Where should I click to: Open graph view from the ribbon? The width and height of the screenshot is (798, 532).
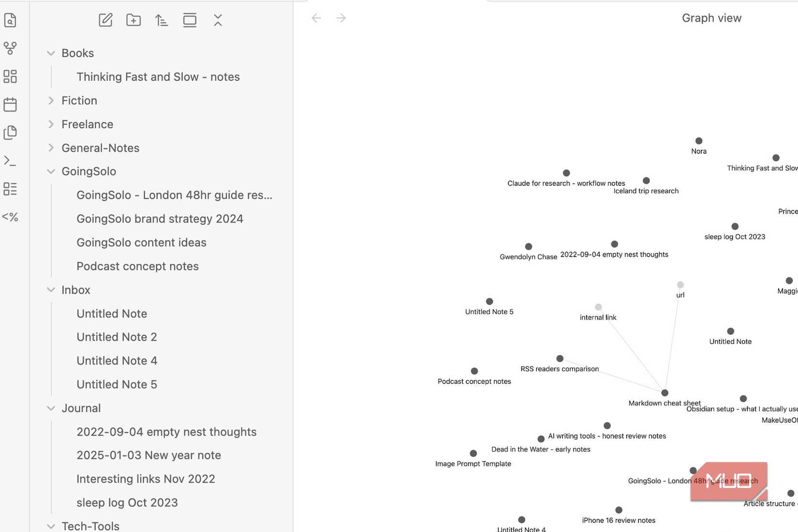10,48
